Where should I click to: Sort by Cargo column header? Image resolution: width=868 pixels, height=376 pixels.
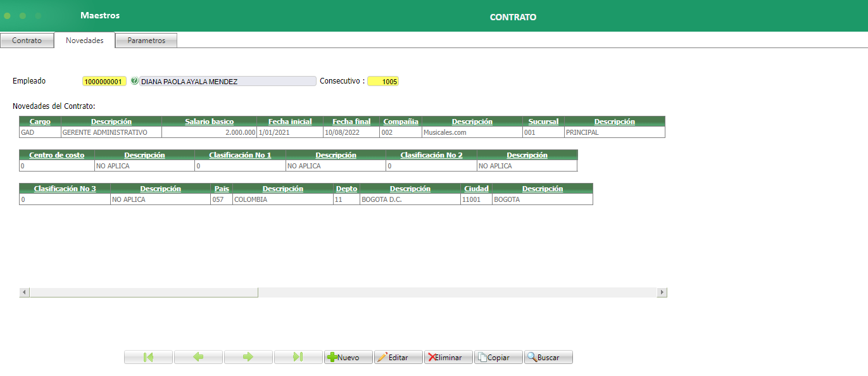(40, 122)
